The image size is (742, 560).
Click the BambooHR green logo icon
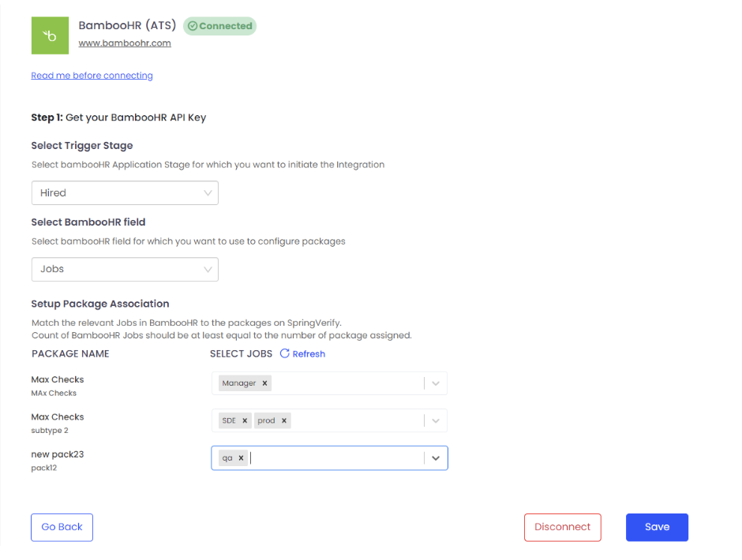50,35
